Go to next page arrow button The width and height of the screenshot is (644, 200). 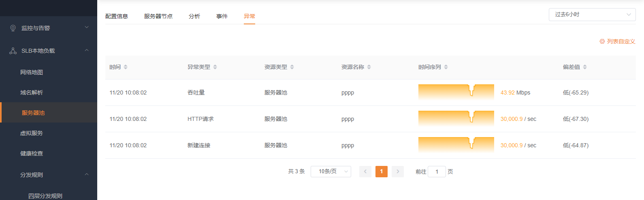point(398,172)
